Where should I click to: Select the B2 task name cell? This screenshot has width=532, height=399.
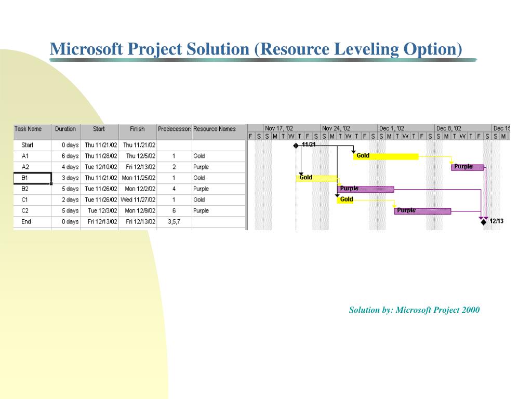(x=32, y=189)
